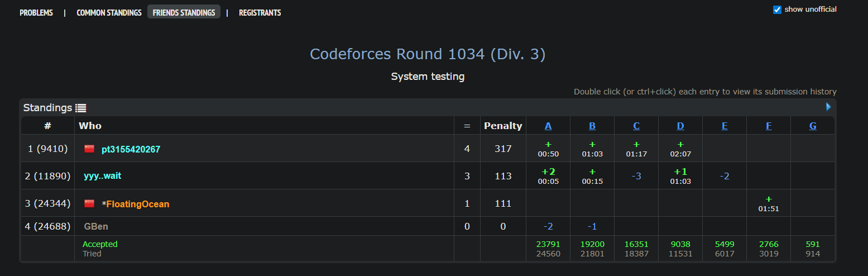Click the list icon beside Standings
The image size is (868, 276).
tap(80, 108)
